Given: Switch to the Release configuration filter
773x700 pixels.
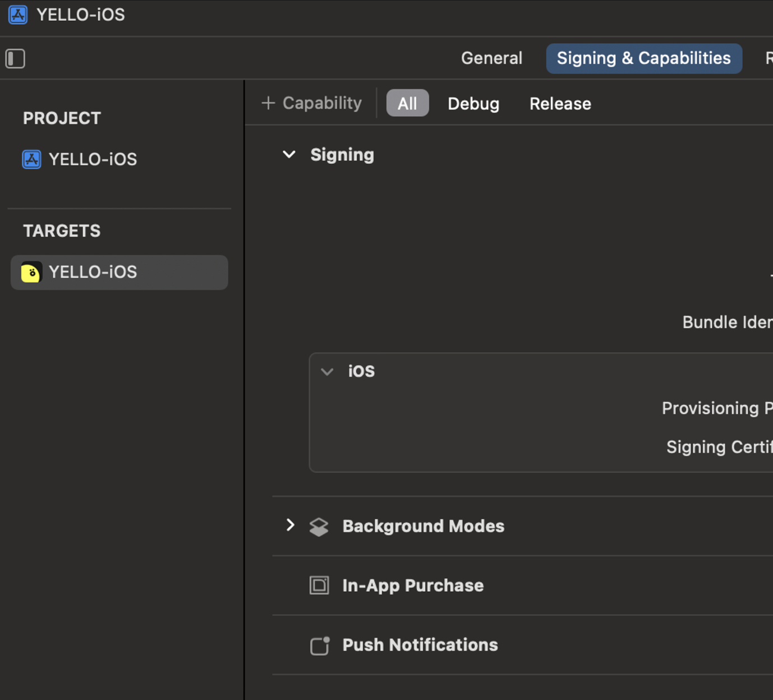Looking at the screenshot, I should click(560, 104).
